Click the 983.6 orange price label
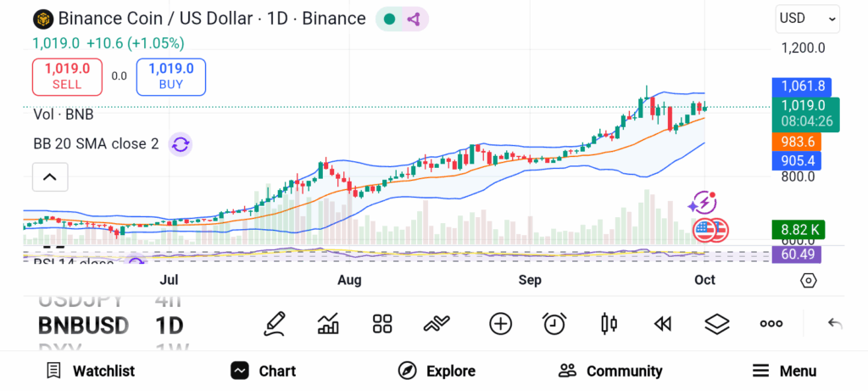The height and width of the screenshot is (391, 868). point(802,142)
